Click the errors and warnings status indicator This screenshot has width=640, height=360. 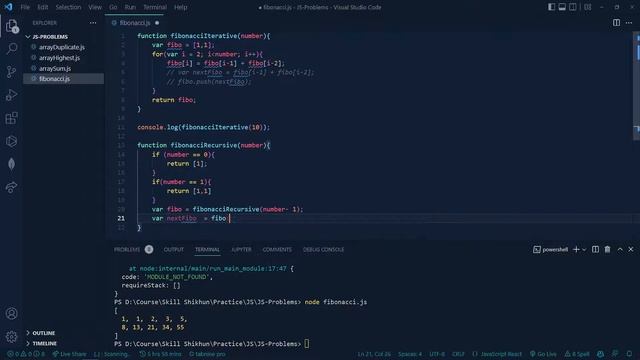tap(26, 354)
